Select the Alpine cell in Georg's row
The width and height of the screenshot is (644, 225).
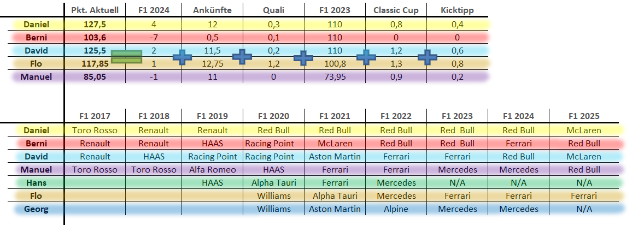[395, 209]
